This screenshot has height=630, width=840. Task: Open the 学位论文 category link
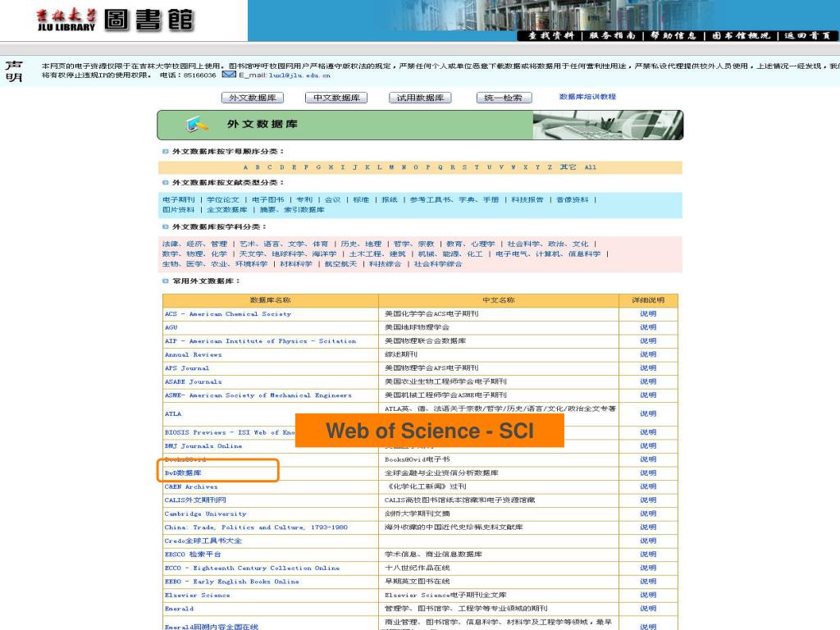223,199
